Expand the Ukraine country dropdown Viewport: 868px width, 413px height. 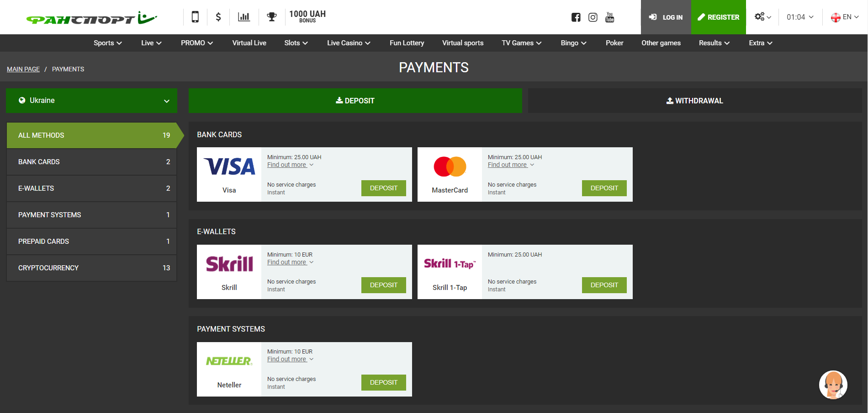click(91, 101)
